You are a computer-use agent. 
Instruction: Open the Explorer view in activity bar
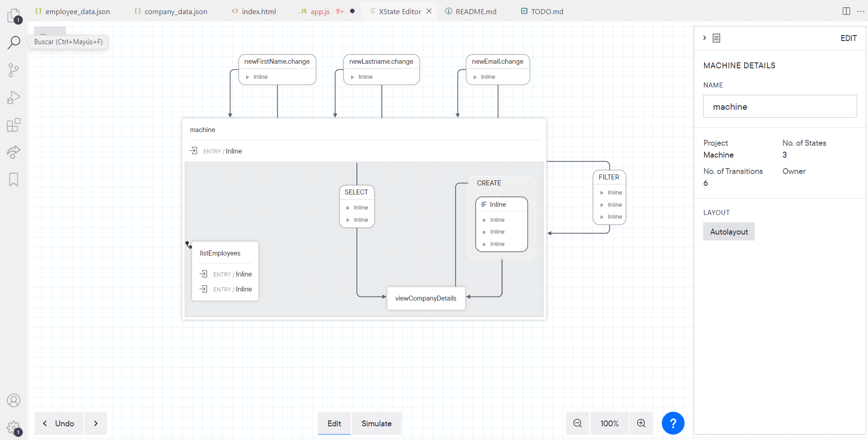click(x=14, y=16)
